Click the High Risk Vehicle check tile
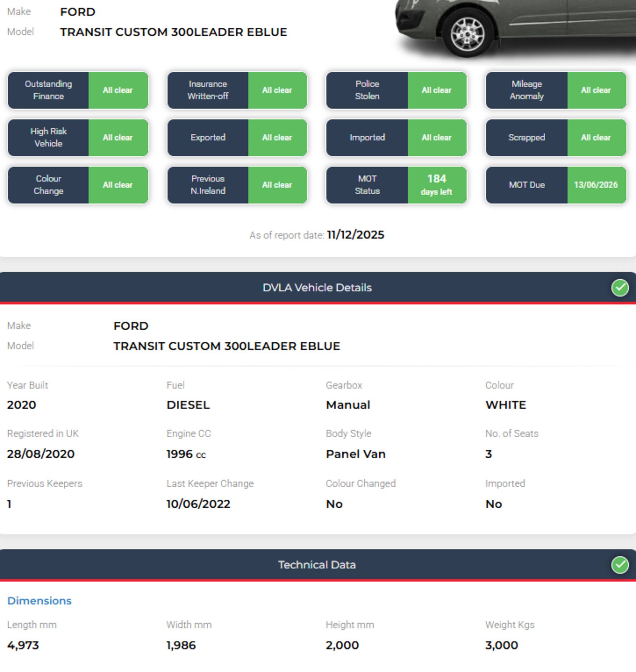Screen dimensions: 636x672 pyautogui.click(x=78, y=138)
